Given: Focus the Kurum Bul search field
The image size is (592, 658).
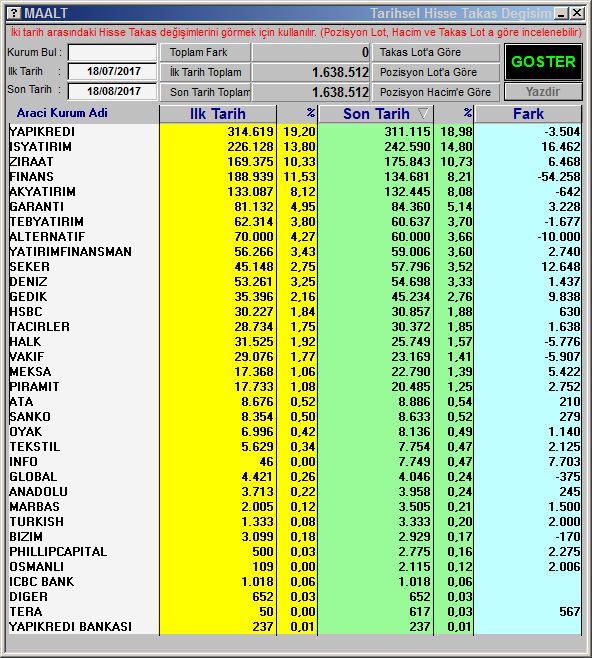Looking at the screenshot, I should pyautogui.click(x=112, y=52).
